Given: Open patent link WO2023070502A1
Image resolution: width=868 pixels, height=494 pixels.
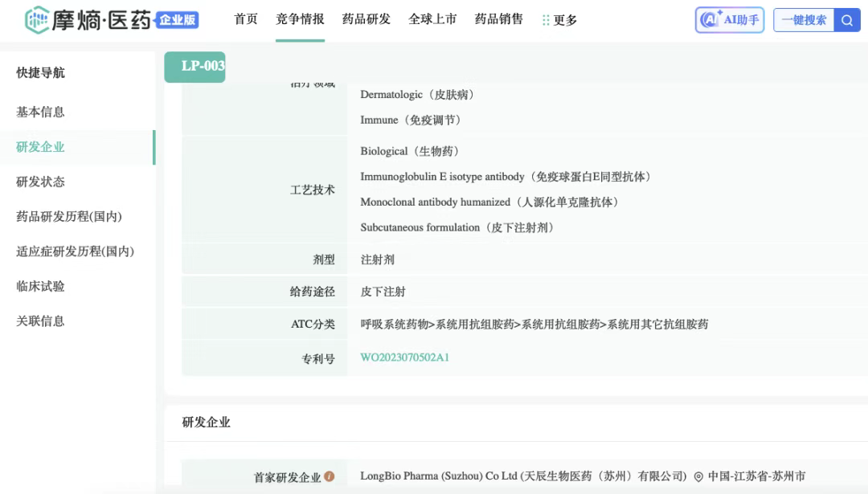Looking at the screenshot, I should click(404, 357).
